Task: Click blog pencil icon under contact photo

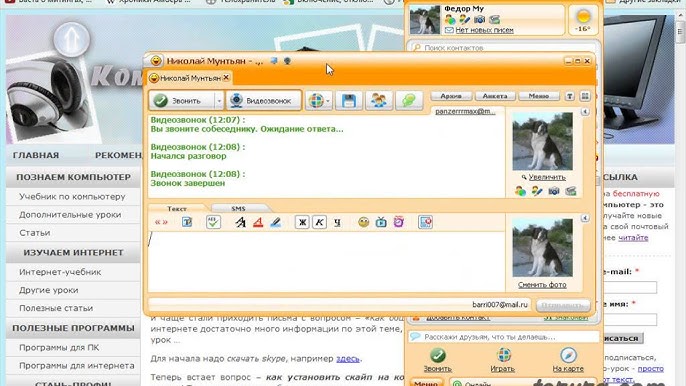Action: 537,191
